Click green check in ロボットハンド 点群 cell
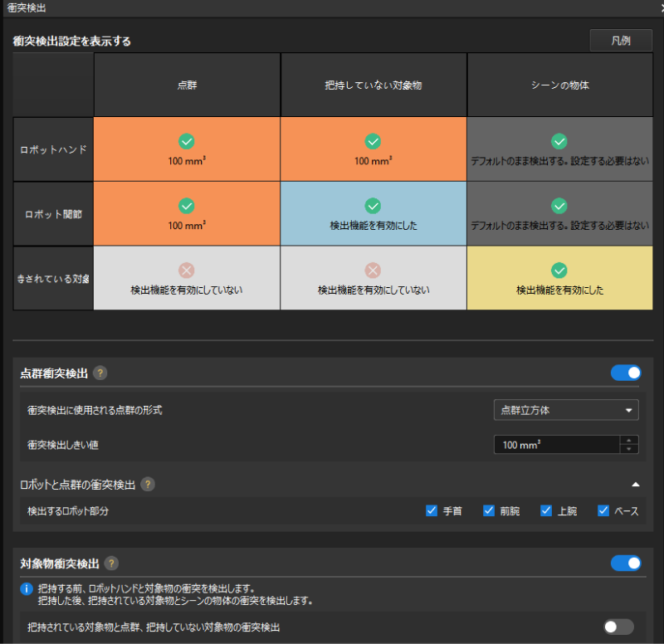 point(186,141)
